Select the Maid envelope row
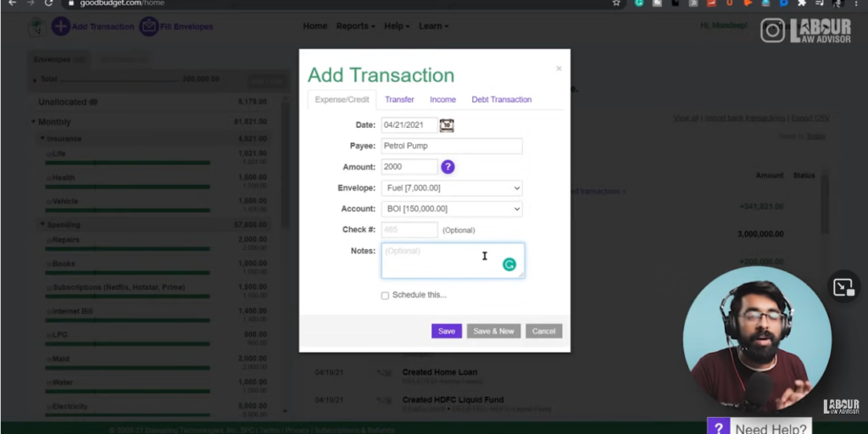This screenshot has height=434, width=868. click(156, 362)
